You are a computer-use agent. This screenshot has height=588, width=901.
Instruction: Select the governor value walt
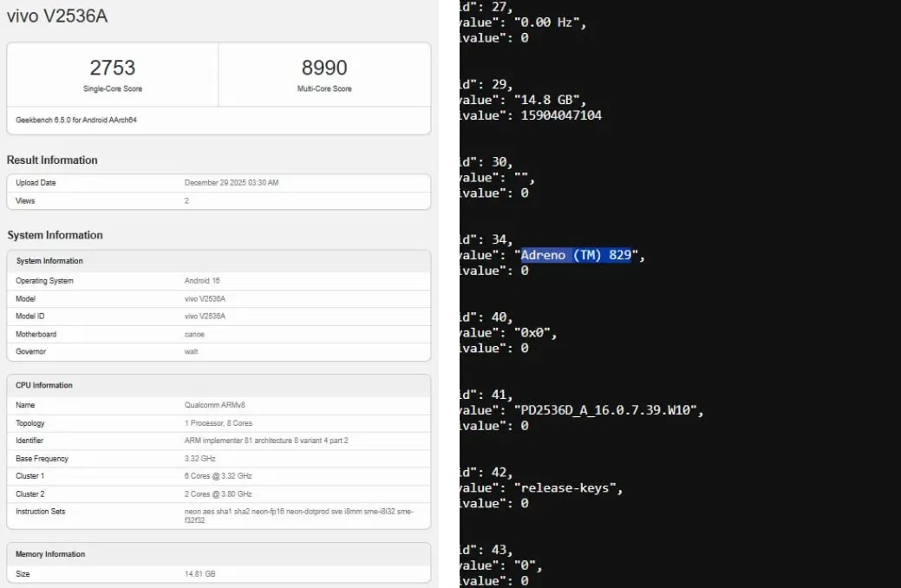(x=192, y=351)
